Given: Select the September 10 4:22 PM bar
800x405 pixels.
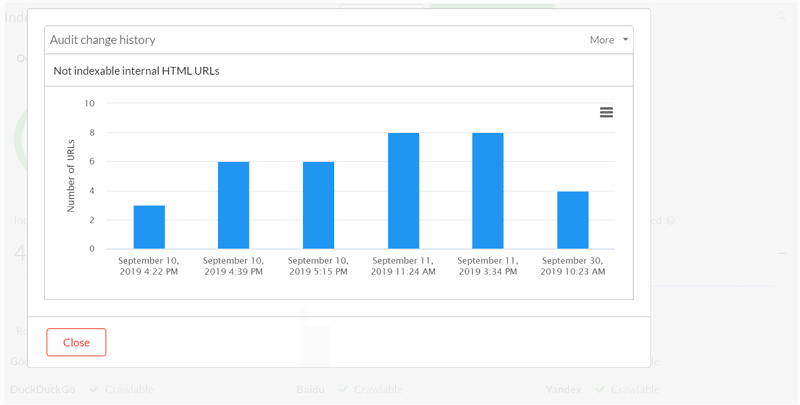Looking at the screenshot, I should pos(149,227).
